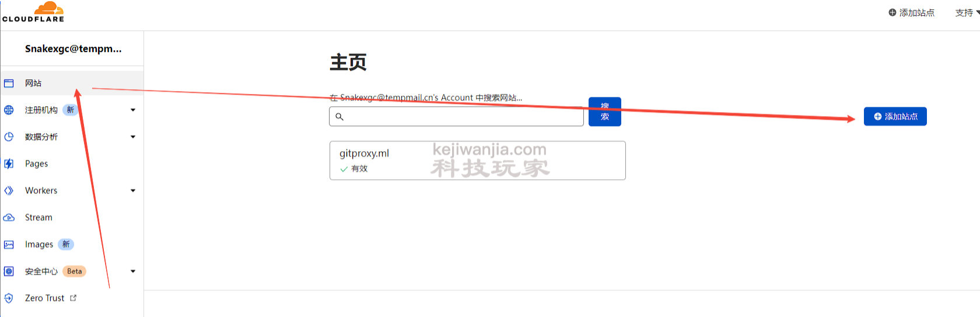Click the Images picture icon

tap(9, 245)
